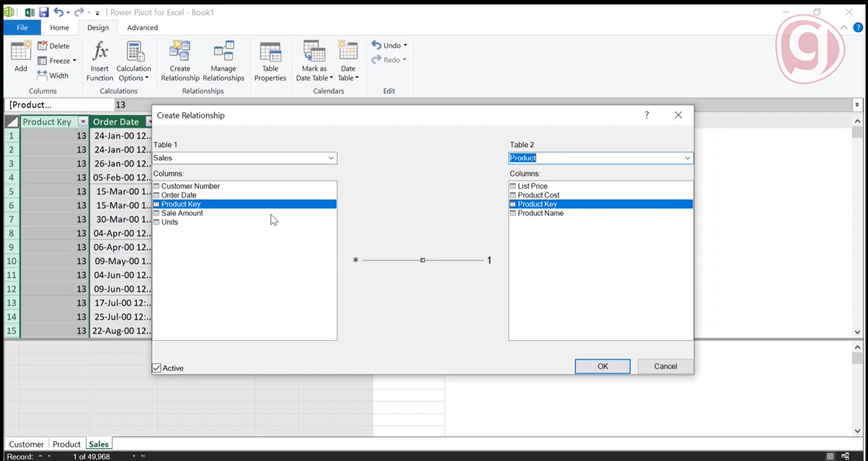Select Product Name in Table 2 columns
The image size is (868, 461).
point(540,213)
